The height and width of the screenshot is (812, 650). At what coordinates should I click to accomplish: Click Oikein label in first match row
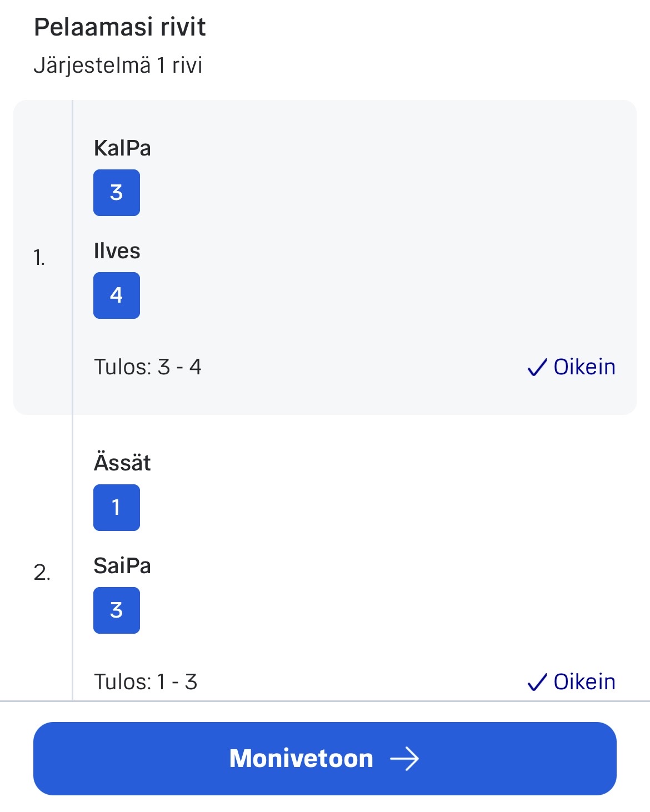click(584, 367)
